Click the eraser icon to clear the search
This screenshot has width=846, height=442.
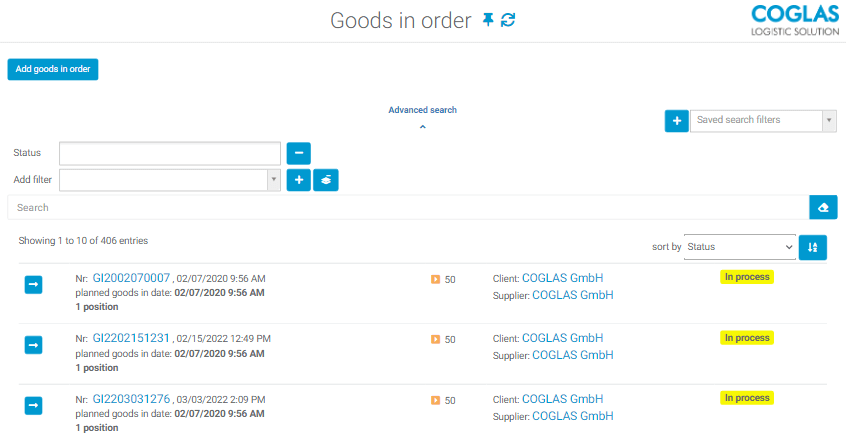pos(823,207)
